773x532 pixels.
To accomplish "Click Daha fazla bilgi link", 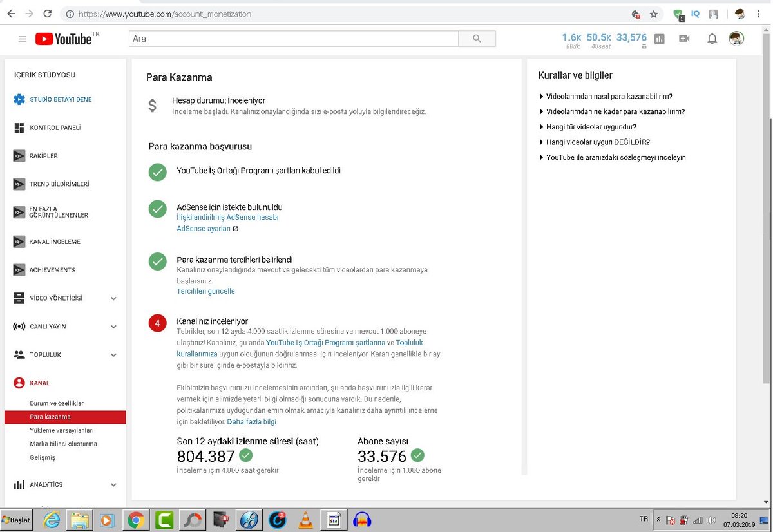I will [251, 422].
